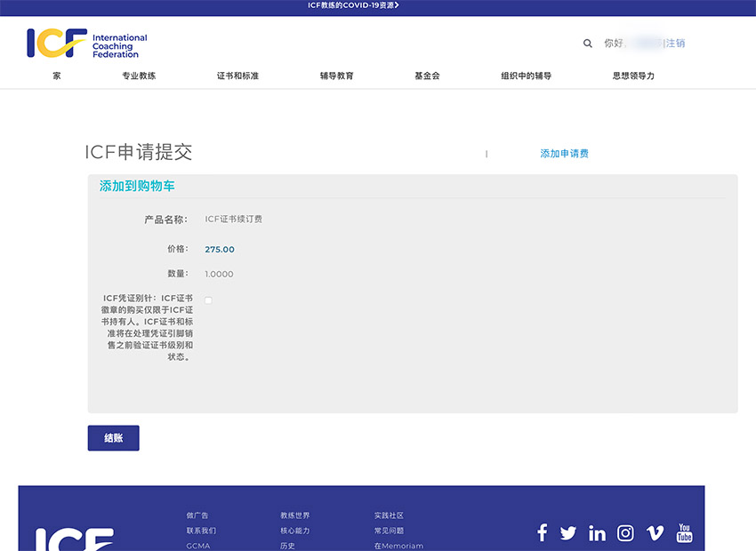The image size is (756, 551).
Task: Open ICF YouTube channel icon
Action: 684,532
